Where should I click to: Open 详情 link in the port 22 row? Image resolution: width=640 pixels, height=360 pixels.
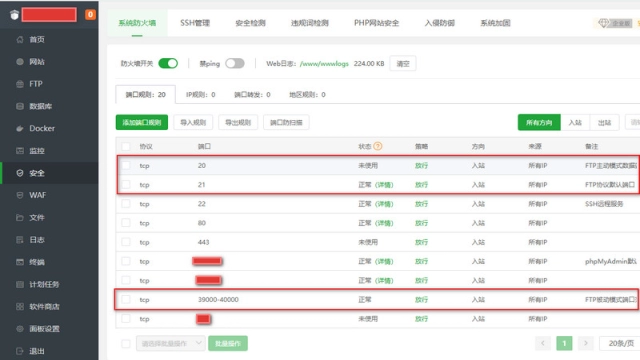(x=384, y=204)
